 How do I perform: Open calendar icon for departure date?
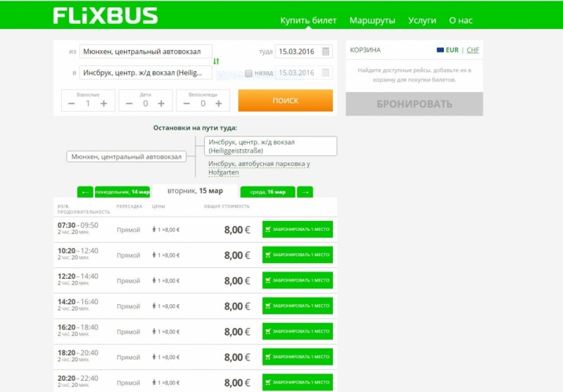point(325,51)
